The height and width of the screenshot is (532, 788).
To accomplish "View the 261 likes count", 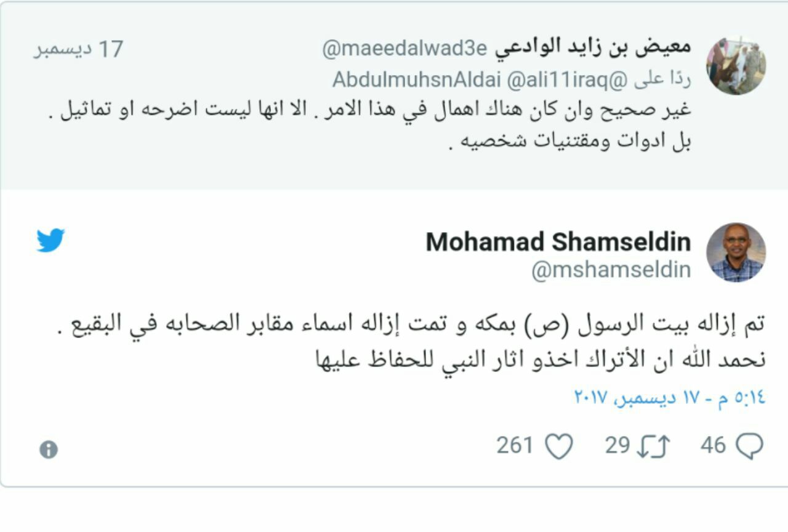I will pyautogui.click(x=515, y=445).
